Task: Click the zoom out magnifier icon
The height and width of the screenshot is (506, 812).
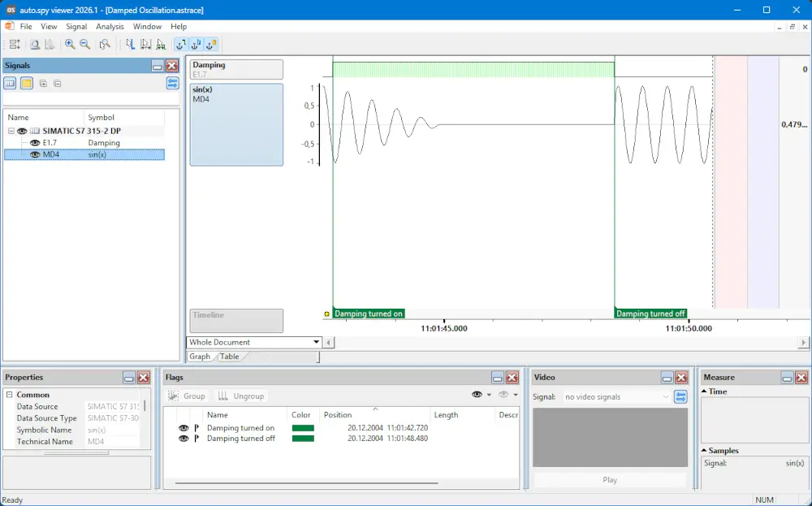Action: pyautogui.click(x=85, y=45)
